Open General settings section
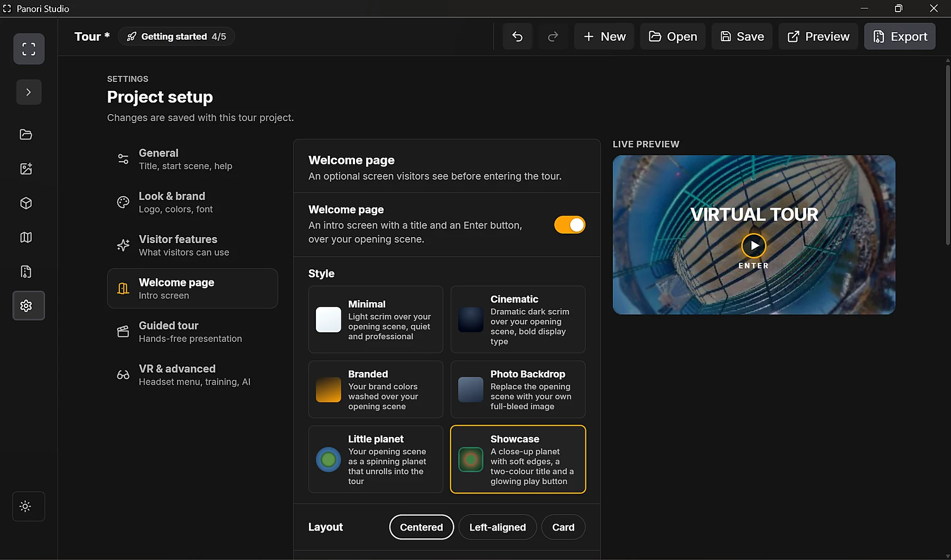The image size is (951, 560). click(x=192, y=159)
